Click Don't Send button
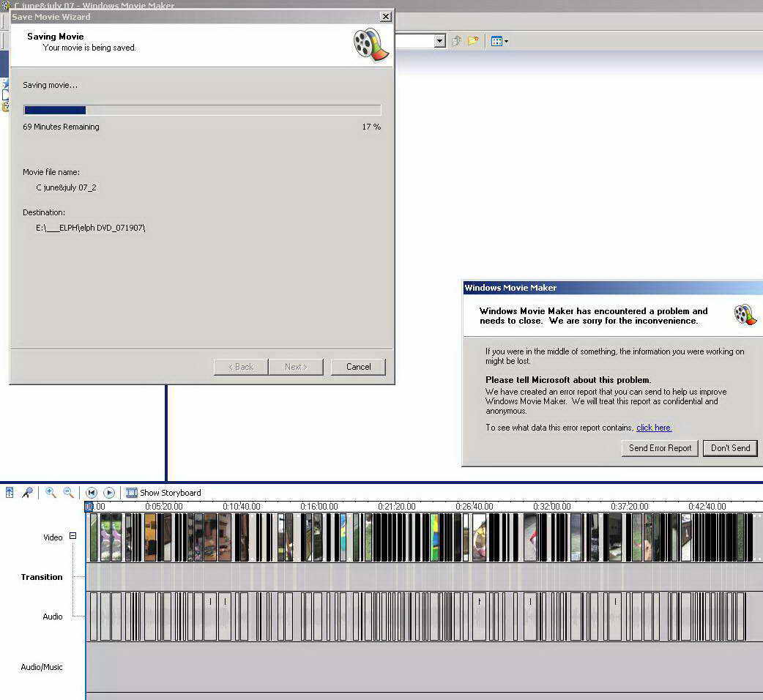 tap(730, 448)
